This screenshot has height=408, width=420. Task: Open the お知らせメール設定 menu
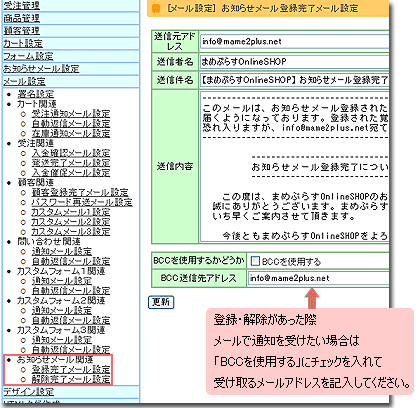point(41,69)
